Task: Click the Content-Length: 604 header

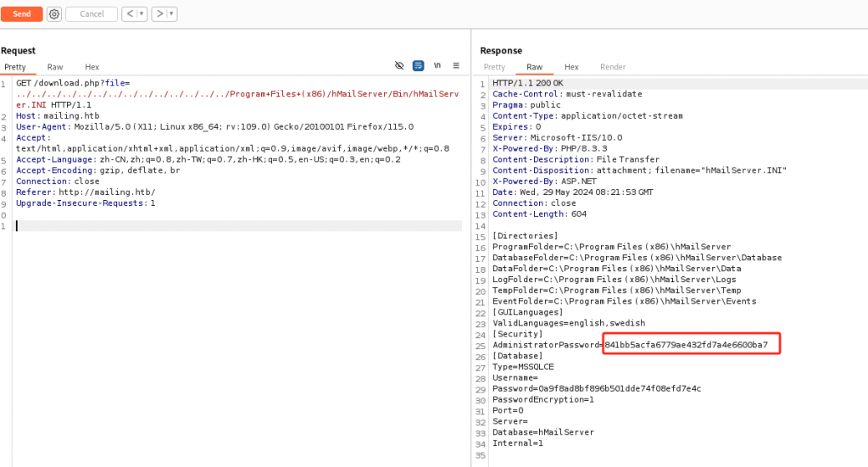Action: 540,214
